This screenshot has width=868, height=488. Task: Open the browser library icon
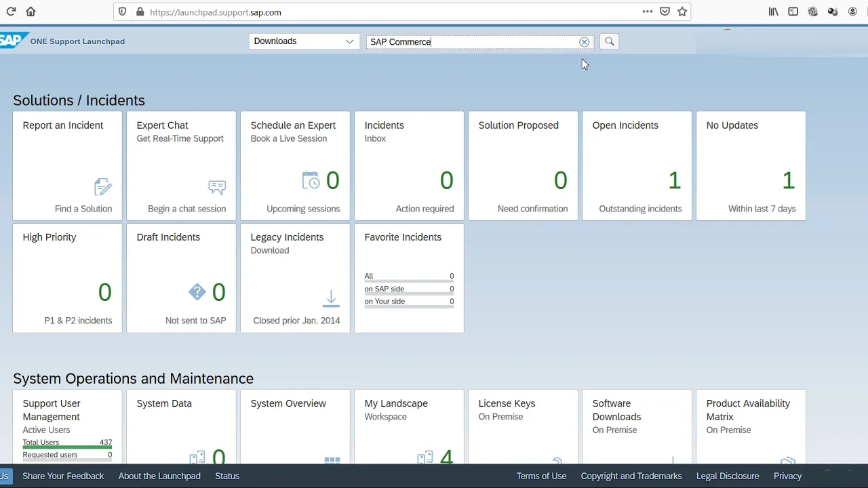(x=773, y=12)
